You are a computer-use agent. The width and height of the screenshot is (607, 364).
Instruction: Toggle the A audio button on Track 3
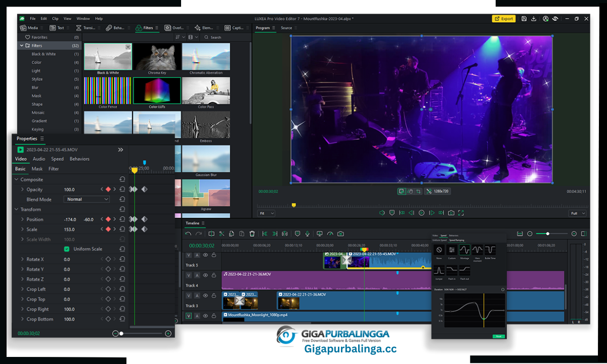(197, 296)
